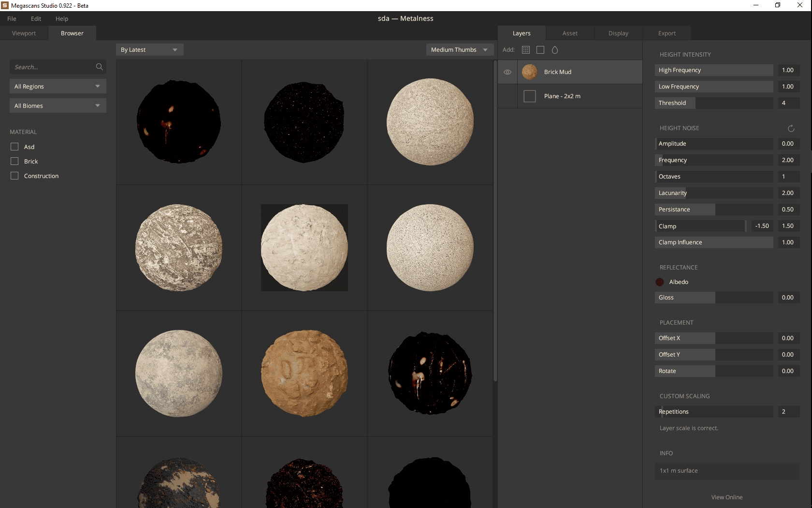Select the pale bluish-grey concrete sphere thumbnail
Viewport: 812px width, 508px height.
[179, 374]
